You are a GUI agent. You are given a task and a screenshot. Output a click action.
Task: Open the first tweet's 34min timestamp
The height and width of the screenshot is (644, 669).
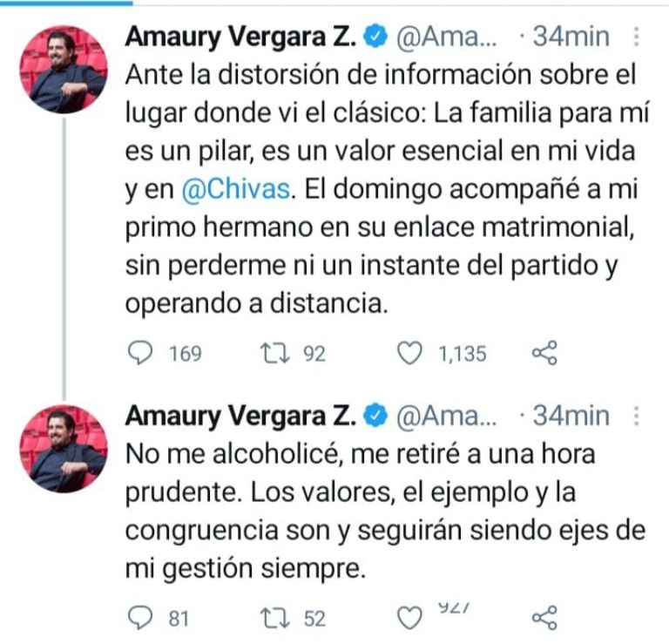point(571,37)
